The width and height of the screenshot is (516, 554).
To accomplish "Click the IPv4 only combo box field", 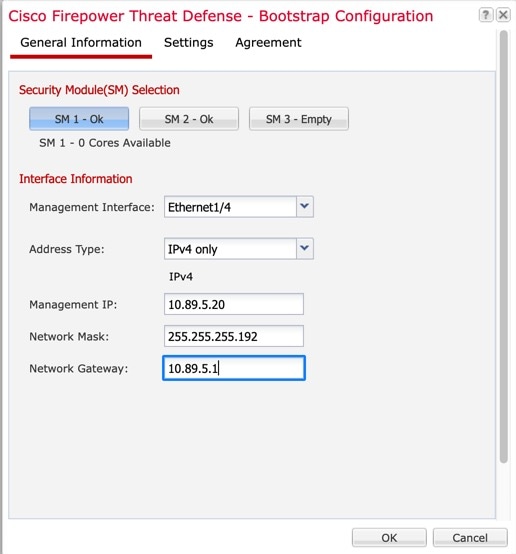I will coord(230,249).
